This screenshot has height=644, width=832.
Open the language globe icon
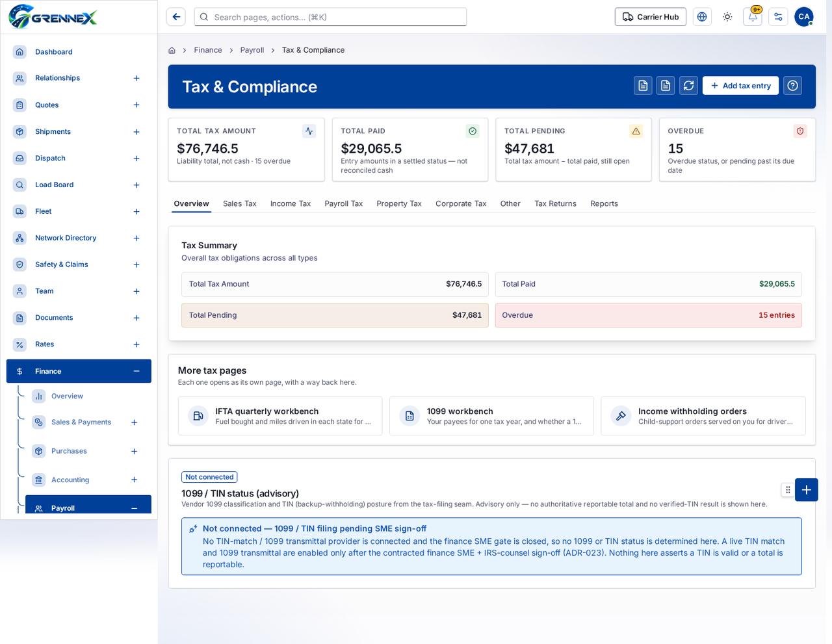[702, 17]
